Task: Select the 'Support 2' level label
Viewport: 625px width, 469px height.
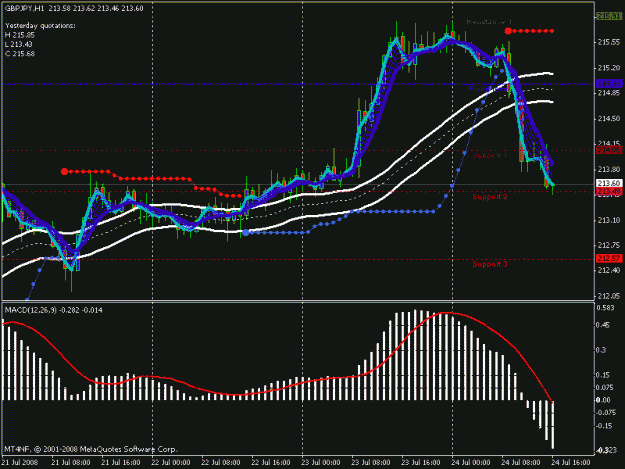Action: 490,197
